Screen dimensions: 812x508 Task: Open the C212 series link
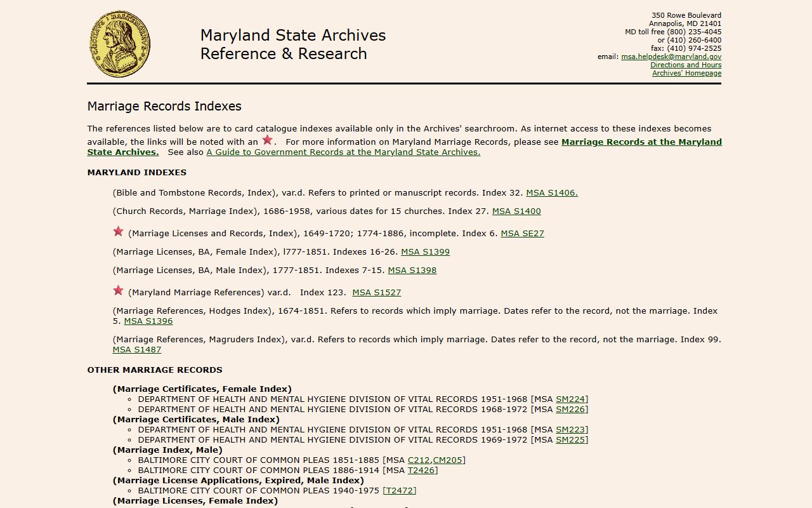pyautogui.click(x=419, y=460)
